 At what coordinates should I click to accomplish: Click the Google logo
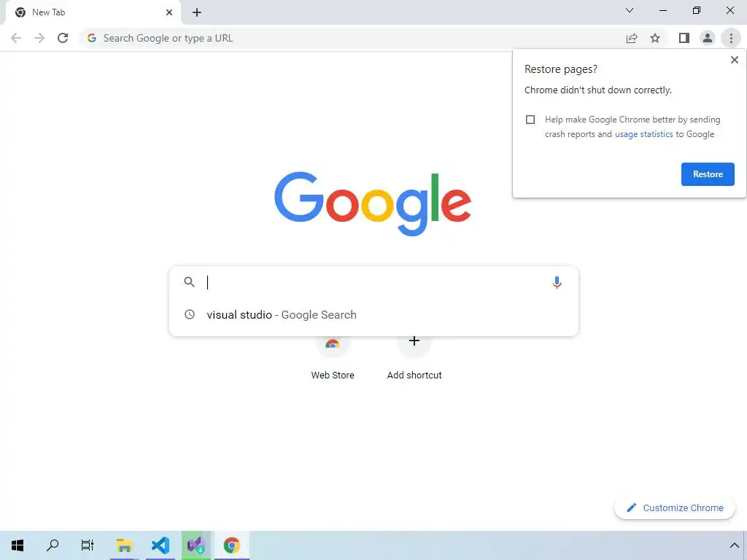[373, 204]
